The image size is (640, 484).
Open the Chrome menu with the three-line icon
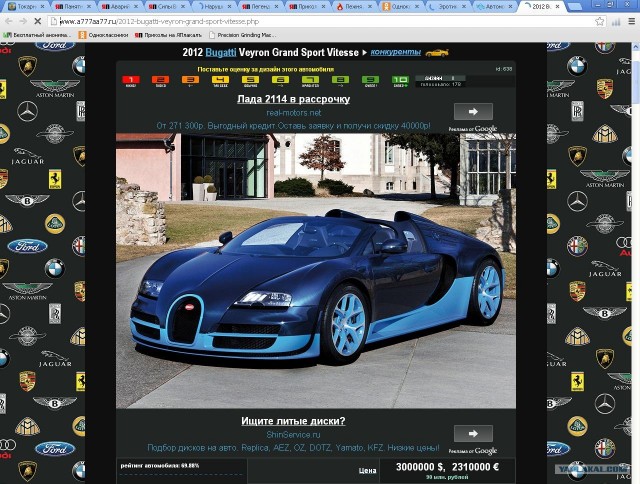click(631, 22)
